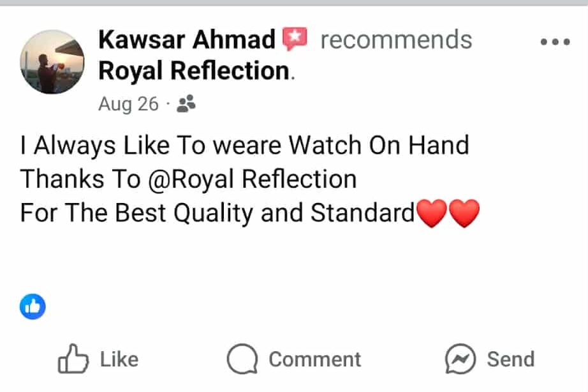Click the Like button label

tap(119, 359)
